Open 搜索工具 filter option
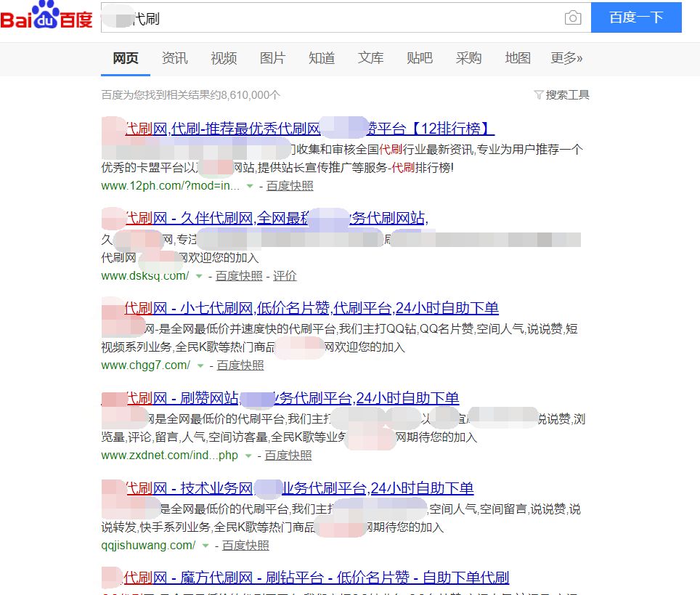The image size is (700, 595). tap(567, 94)
